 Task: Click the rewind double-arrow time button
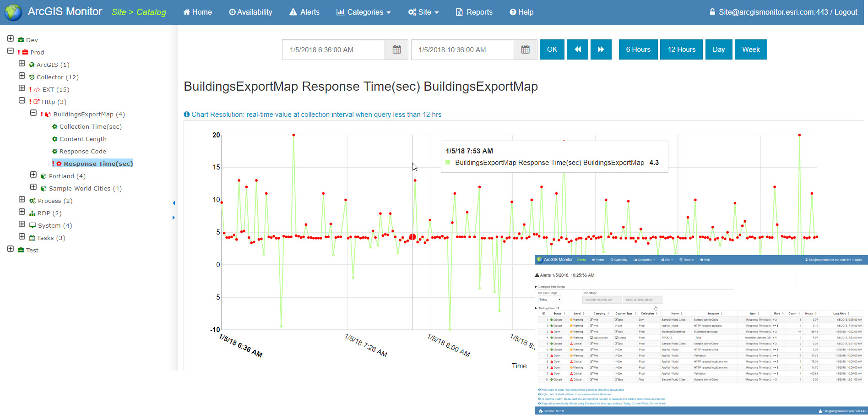click(x=577, y=49)
